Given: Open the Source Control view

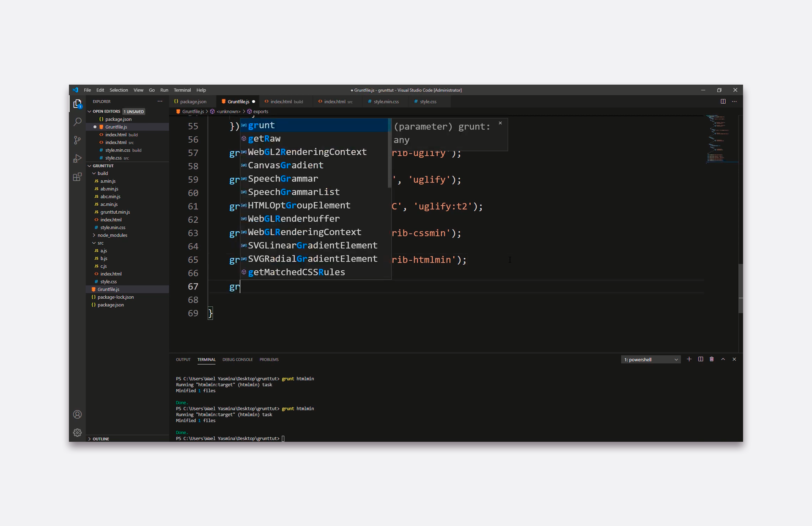Looking at the screenshot, I should click(77, 140).
